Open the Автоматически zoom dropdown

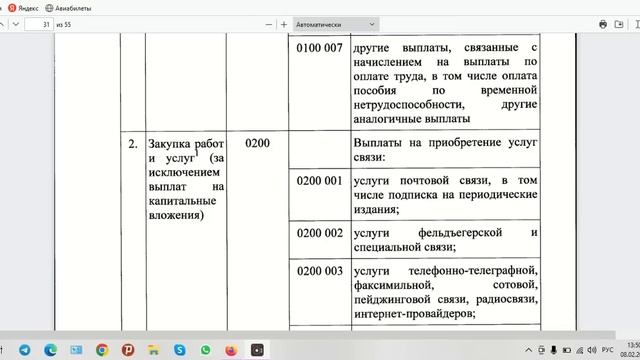(x=336, y=24)
